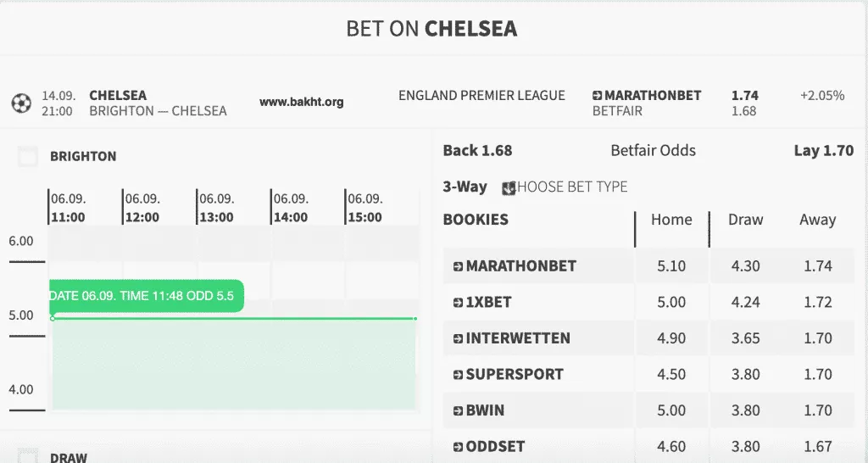
Task: Click the Oddset row arrow icon
Action: [459, 447]
